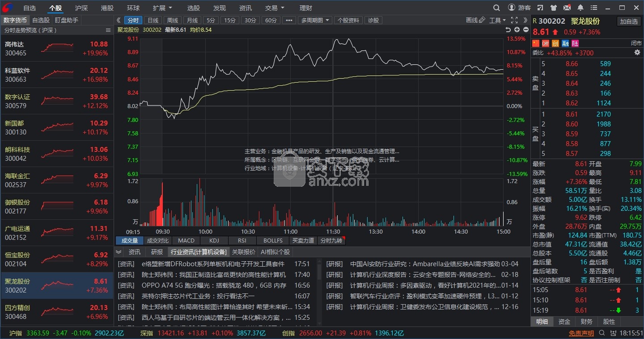
Task: Enable the 分时九转 indicator
Action: 331,241
